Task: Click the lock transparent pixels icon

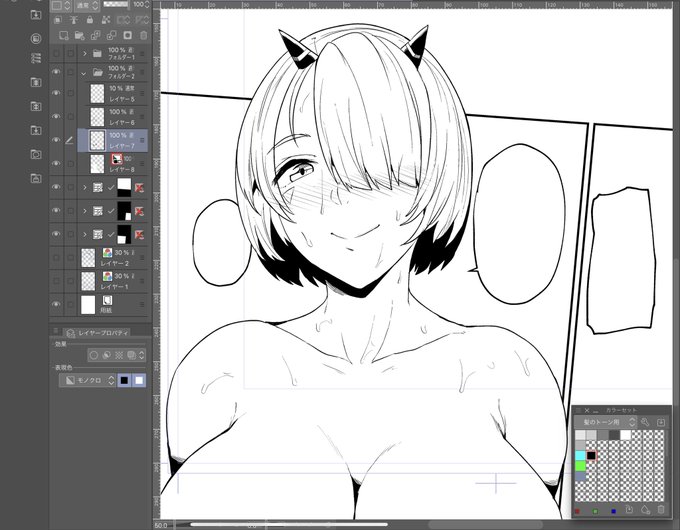Action: click(x=106, y=20)
